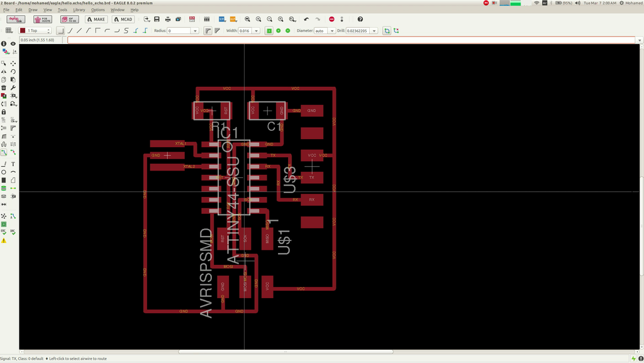Click the MCAD button
644x363 pixels.
[123, 20]
